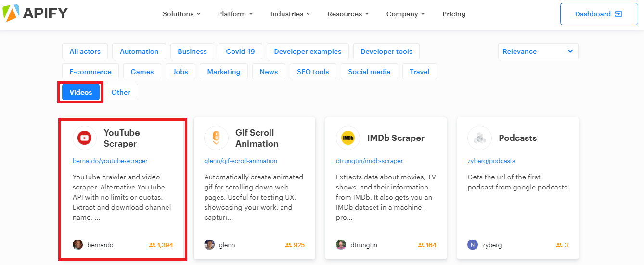Expand the Industries menu

coord(290,14)
